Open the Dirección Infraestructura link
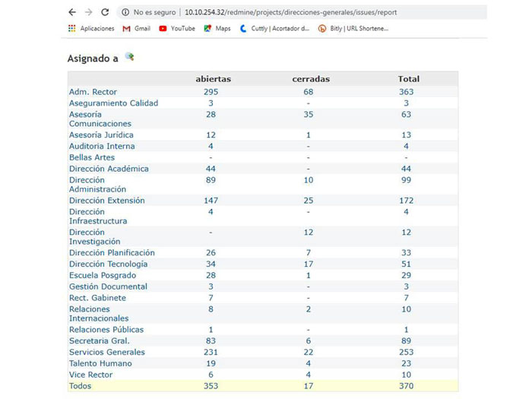 [98, 217]
